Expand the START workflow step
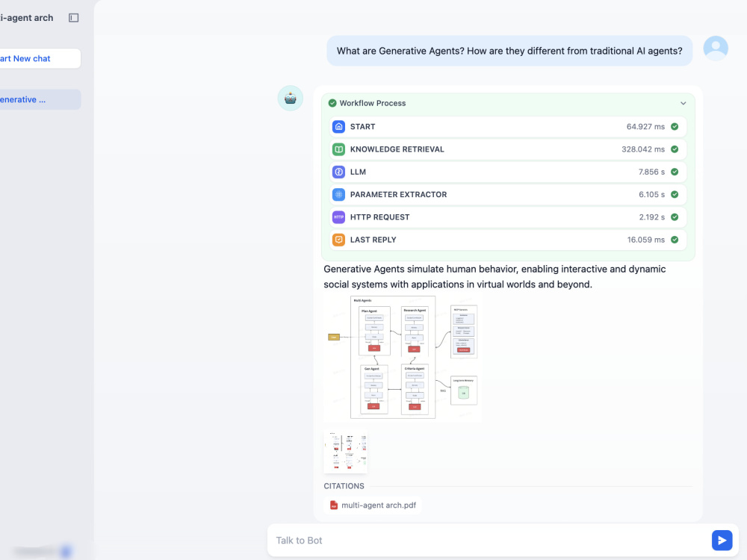Image resolution: width=747 pixels, height=560 pixels. [508, 127]
